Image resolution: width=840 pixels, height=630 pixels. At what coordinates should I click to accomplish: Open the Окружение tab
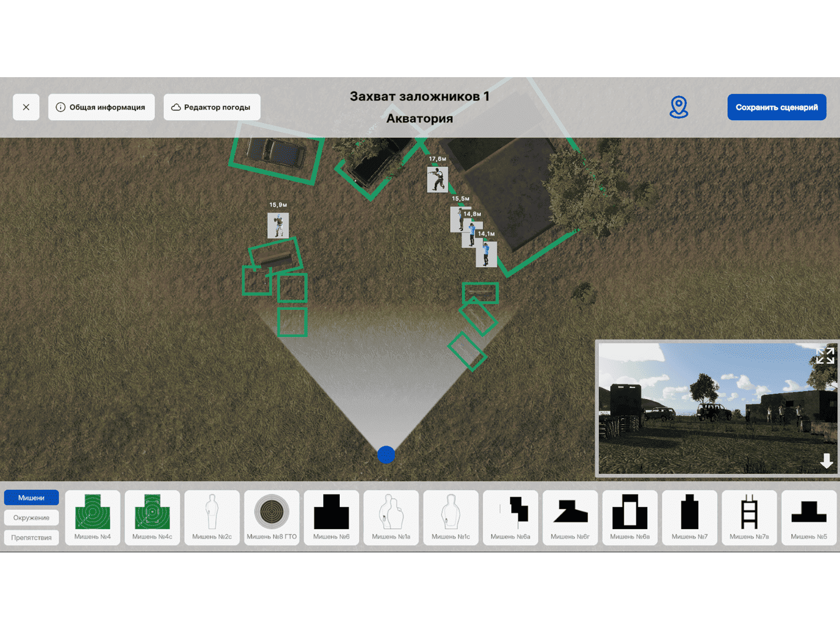[x=31, y=518]
